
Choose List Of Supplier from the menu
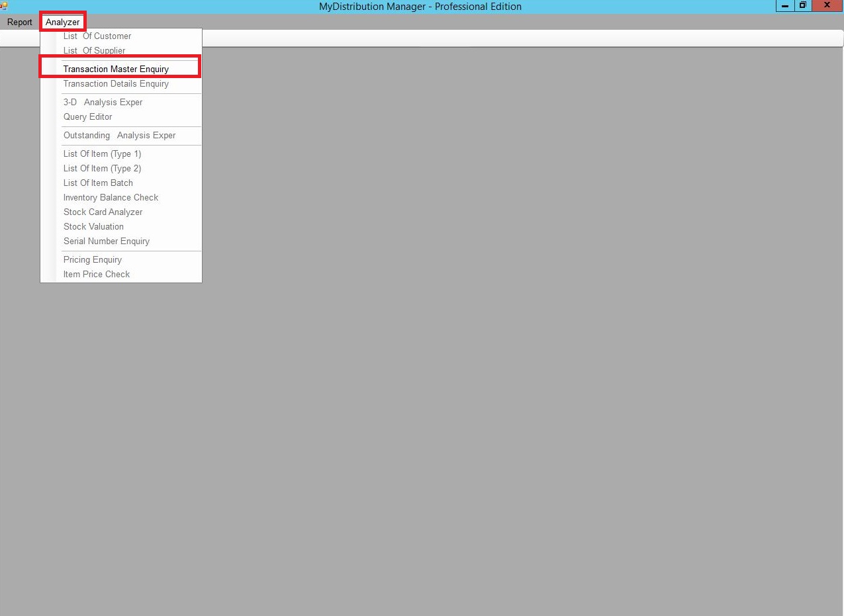click(94, 51)
